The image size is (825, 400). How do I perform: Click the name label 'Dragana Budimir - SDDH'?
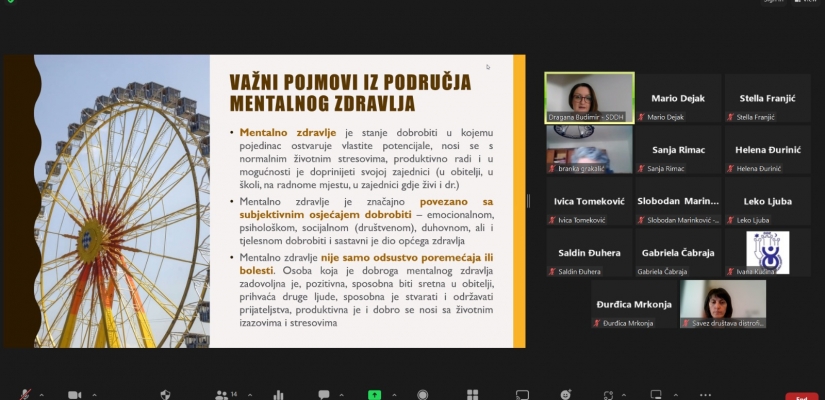(x=586, y=117)
